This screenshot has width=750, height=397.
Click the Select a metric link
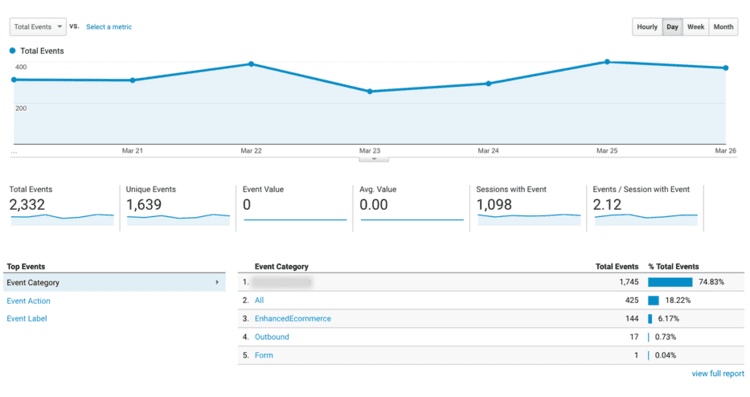coord(109,27)
